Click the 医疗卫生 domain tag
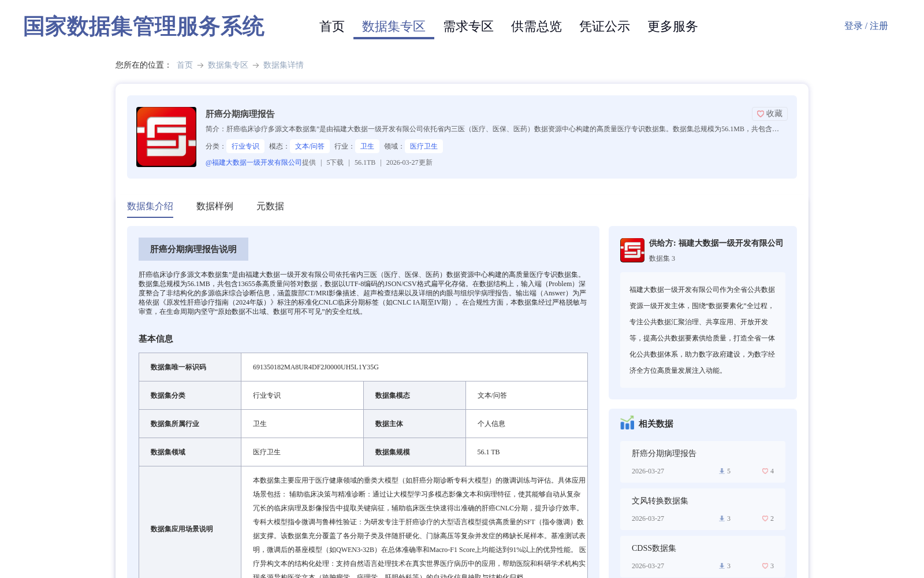This screenshot has width=924, height=578. point(424,146)
